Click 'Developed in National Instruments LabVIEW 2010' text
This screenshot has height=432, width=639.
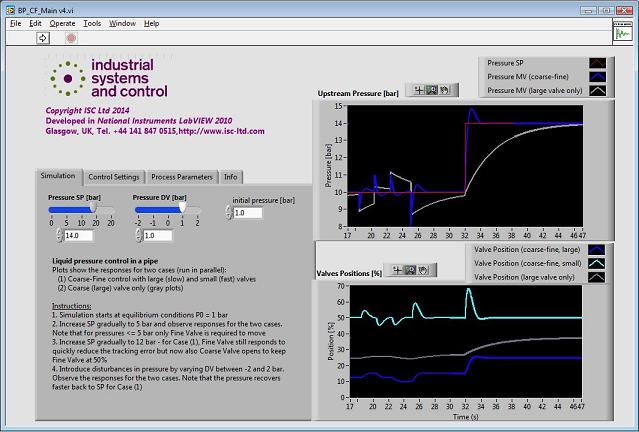coord(139,121)
